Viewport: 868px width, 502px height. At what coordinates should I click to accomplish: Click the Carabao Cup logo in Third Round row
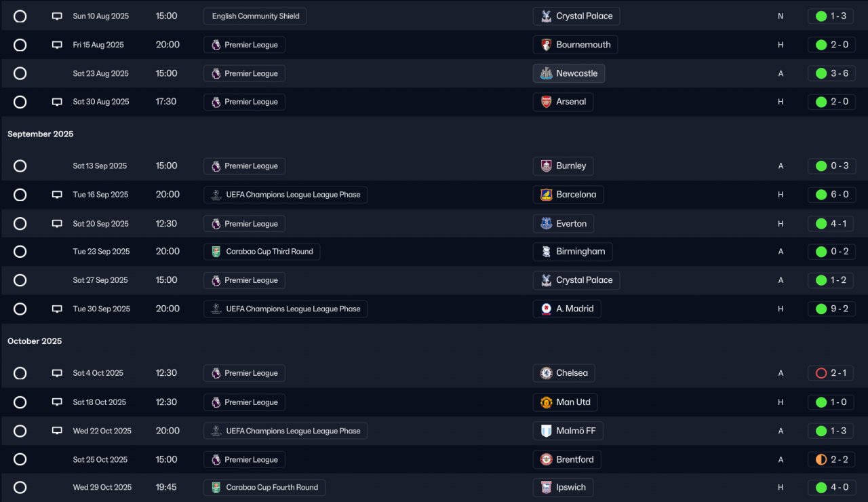click(216, 252)
